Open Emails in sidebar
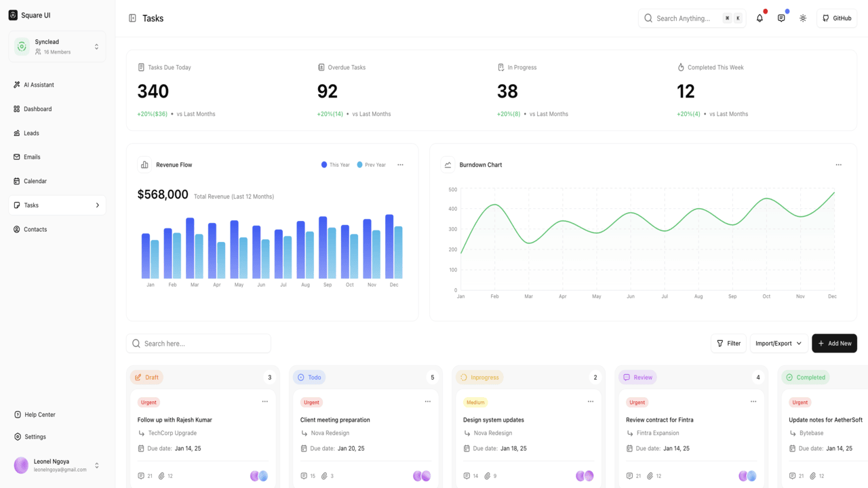Viewport: 868px width, 488px height. [57, 157]
